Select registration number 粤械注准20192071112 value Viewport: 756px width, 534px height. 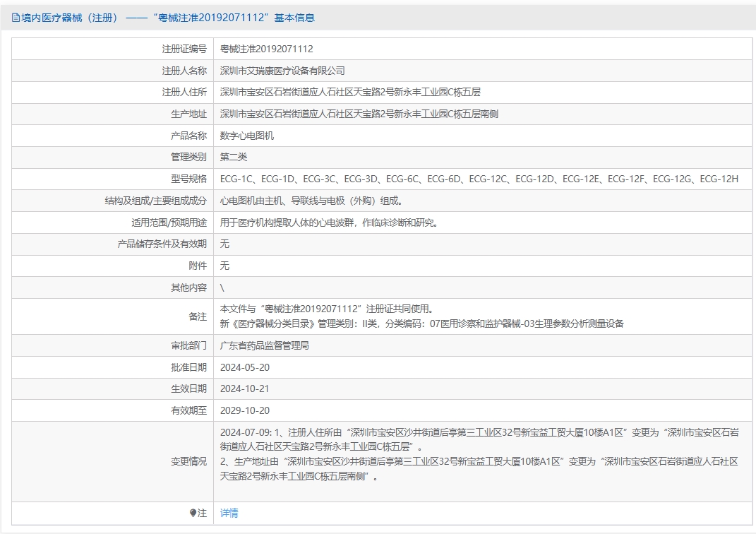pos(267,49)
